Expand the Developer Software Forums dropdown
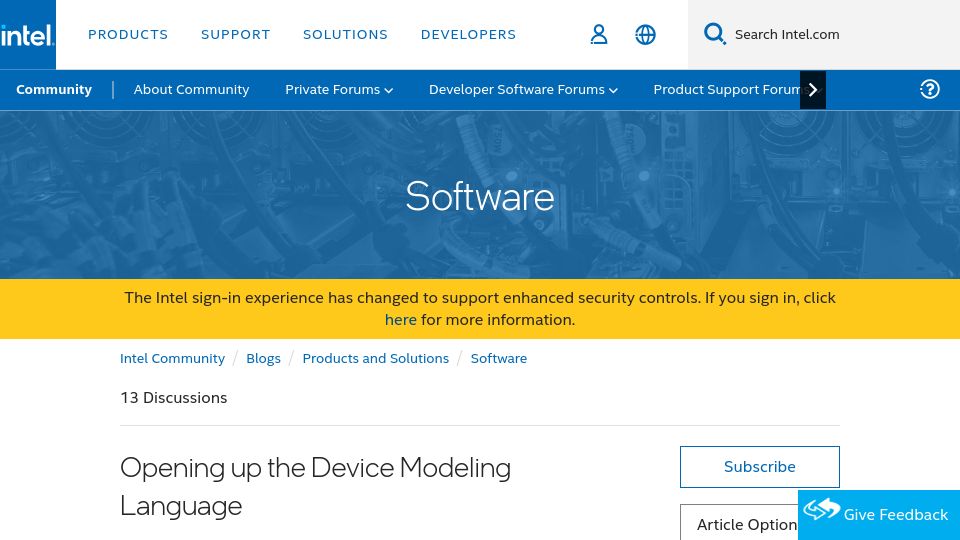Screen dimensions: 960x540 click(x=523, y=89)
